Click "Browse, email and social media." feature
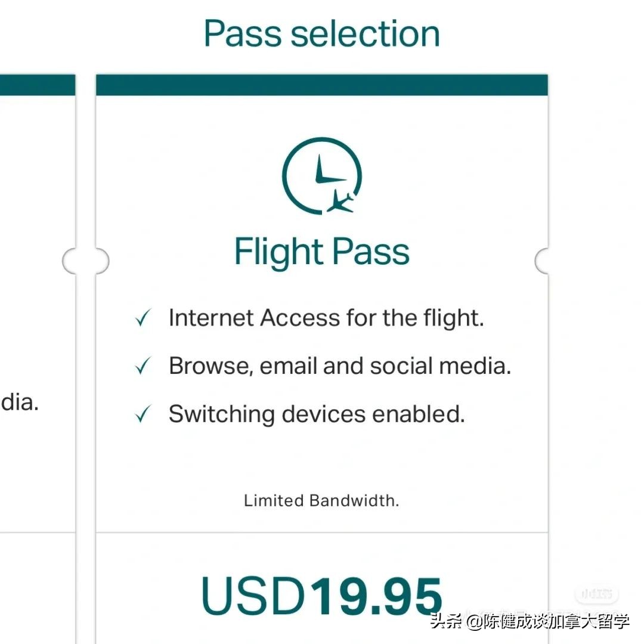The width and height of the screenshot is (644, 644). click(x=340, y=366)
